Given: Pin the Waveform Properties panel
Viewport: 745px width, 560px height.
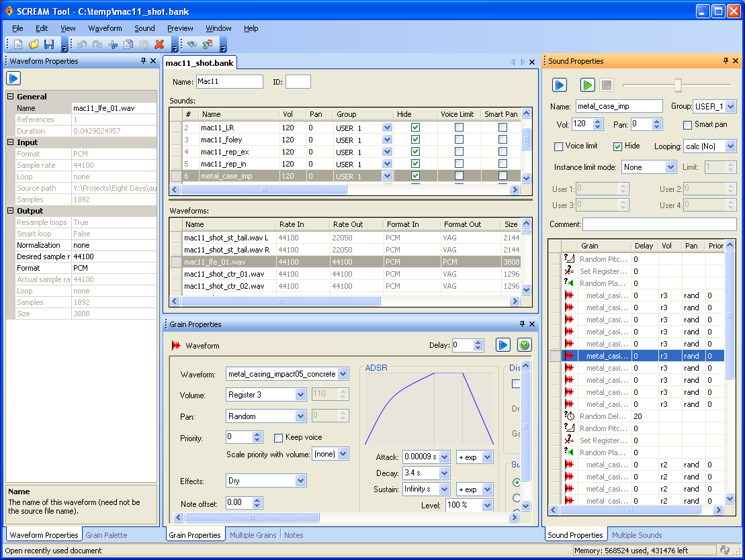Looking at the screenshot, I should tap(143, 61).
